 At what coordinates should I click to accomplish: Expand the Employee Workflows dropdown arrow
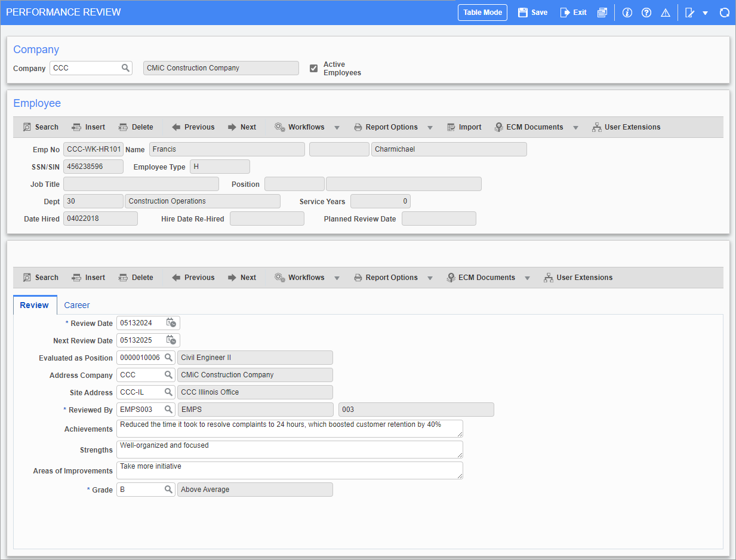click(x=337, y=127)
